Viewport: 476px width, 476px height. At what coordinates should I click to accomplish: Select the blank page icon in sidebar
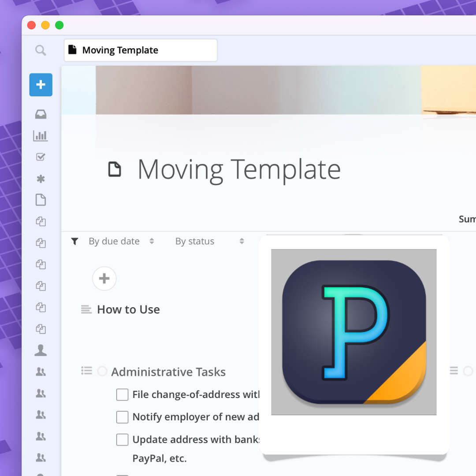point(41,200)
